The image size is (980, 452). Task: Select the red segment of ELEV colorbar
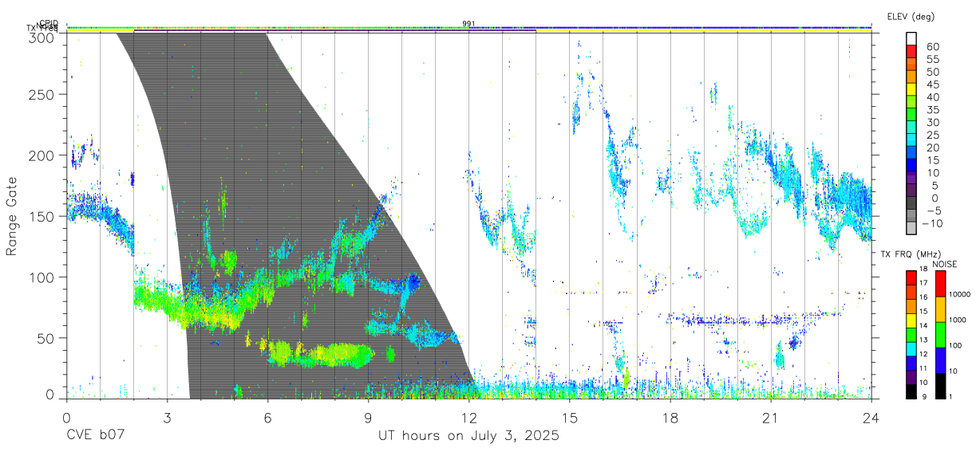(x=912, y=52)
